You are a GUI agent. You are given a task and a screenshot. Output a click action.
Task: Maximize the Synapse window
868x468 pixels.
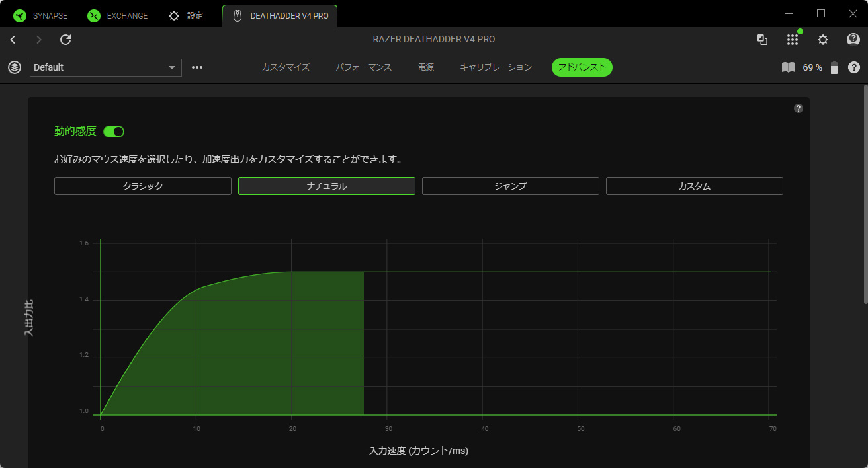click(x=821, y=13)
